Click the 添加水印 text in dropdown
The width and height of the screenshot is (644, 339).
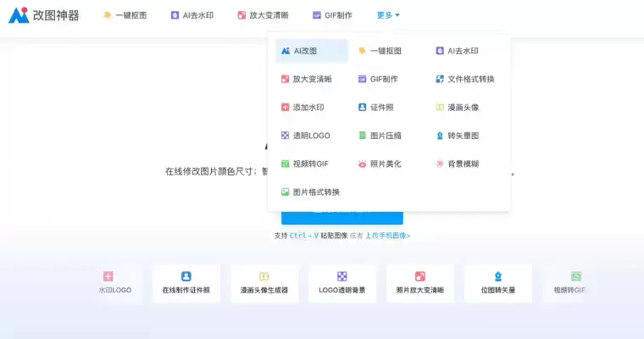(x=308, y=108)
